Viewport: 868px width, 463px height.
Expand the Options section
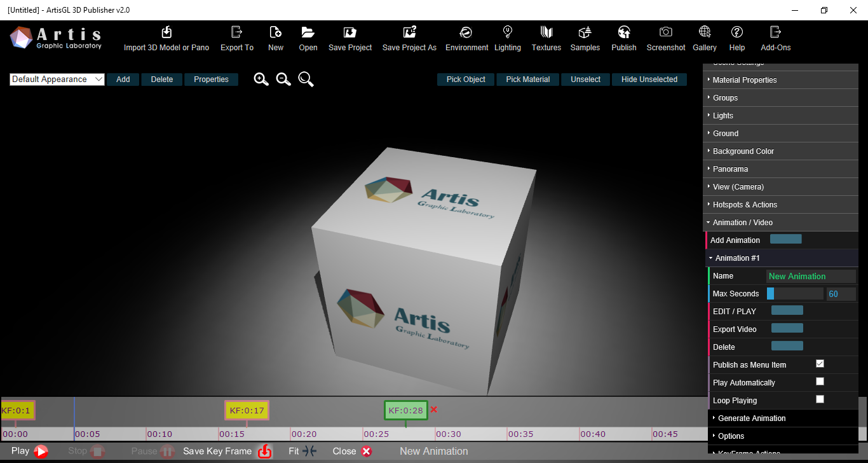coord(783,436)
